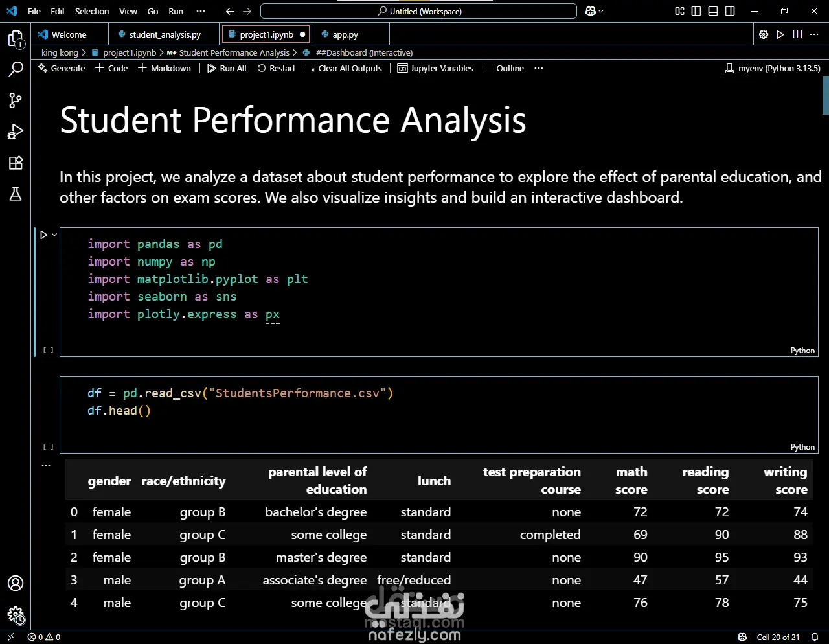Screen dimensions: 829x644
Task: Open the output cell more actions menu
Action: click(x=46, y=465)
